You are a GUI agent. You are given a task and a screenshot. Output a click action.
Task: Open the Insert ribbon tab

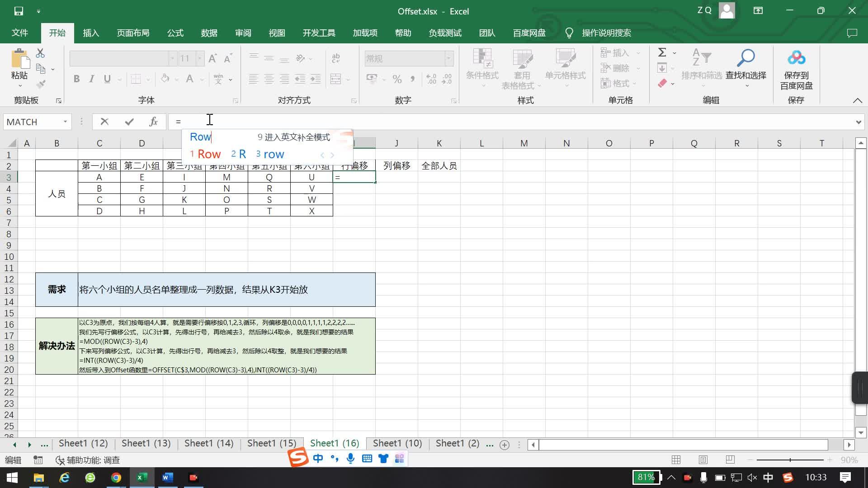(91, 33)
